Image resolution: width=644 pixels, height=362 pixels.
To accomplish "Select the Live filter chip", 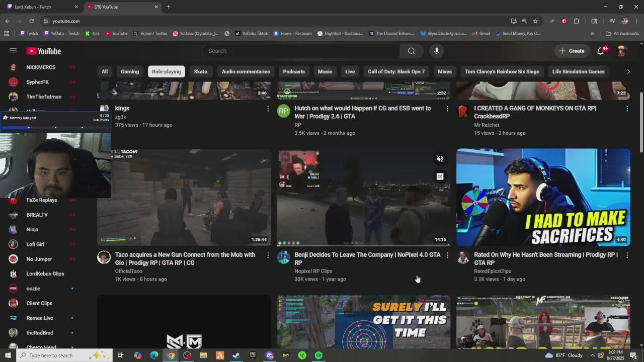I will [350, 71].
